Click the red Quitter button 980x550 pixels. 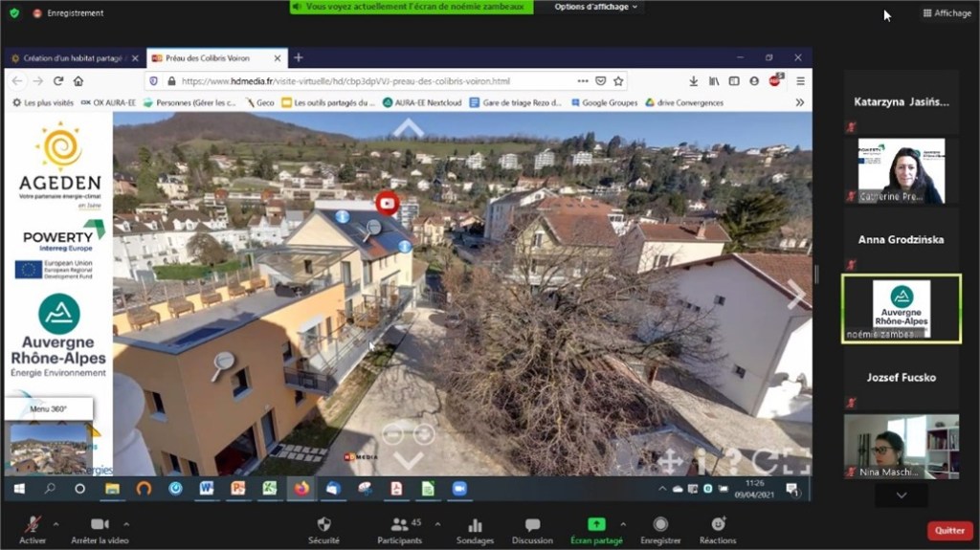pyautogui.click(x=949, y=531)
